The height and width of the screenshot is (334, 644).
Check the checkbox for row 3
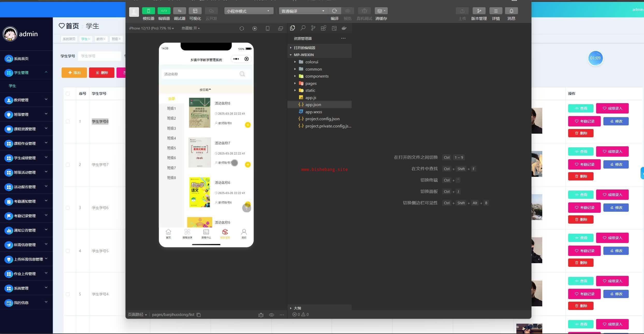pos(68,208)
